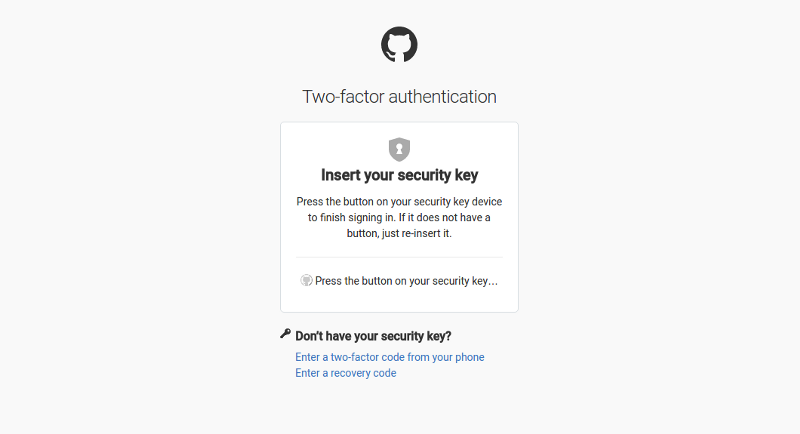Click the Don't have your security key? heading
This screenshot has height=434, width=800.
[x=380, y=336]
